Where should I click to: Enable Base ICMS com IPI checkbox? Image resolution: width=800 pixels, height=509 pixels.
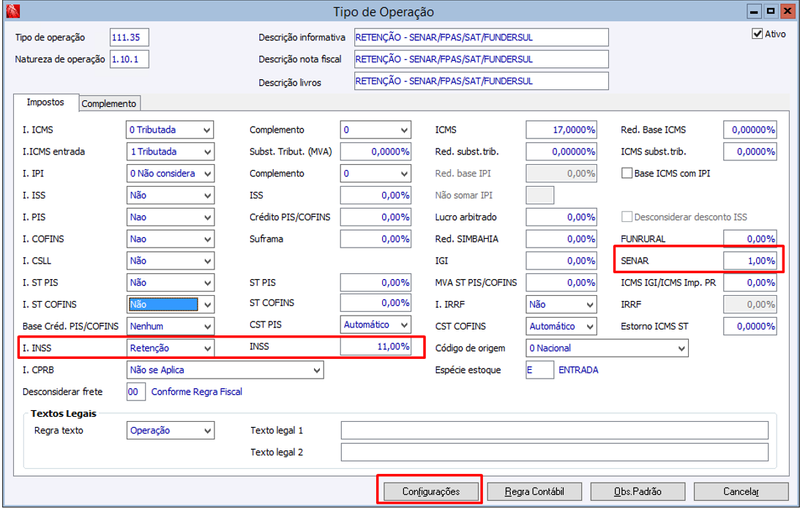pos(627,173)
